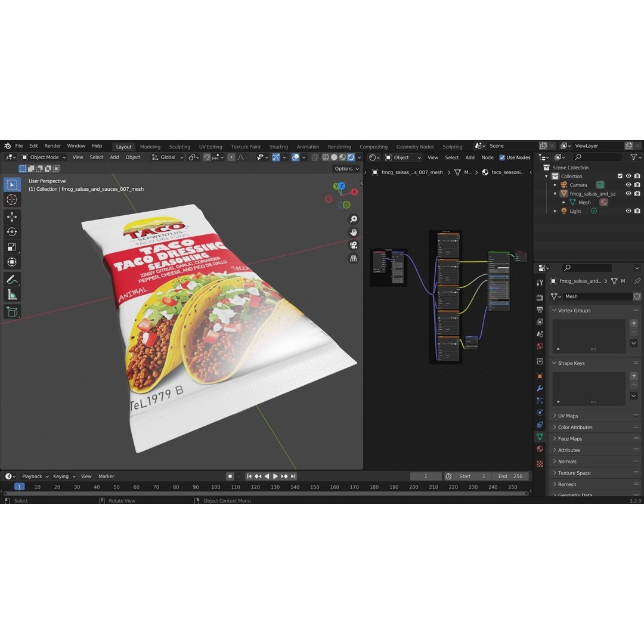
Task: Open the World properties tab
Action: [540, 346]
